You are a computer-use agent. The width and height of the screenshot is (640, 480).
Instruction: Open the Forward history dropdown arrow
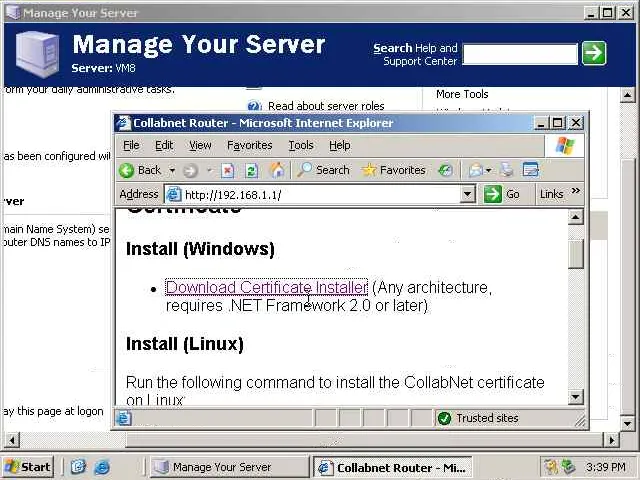pos(209,170)
